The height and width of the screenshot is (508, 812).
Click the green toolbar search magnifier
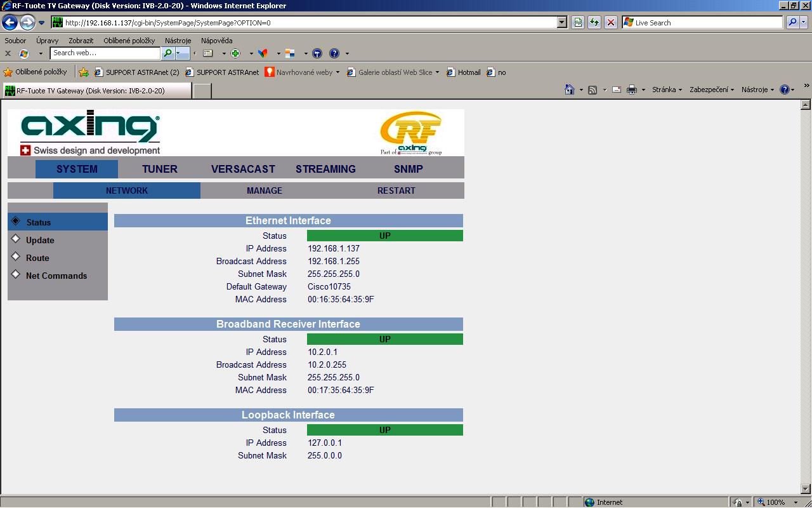point(168,53)
